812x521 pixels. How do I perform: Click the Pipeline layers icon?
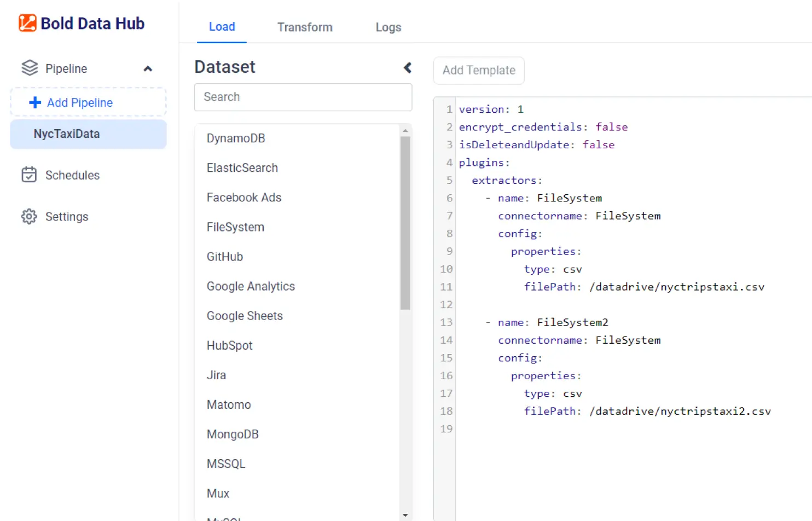pos(30,68)
